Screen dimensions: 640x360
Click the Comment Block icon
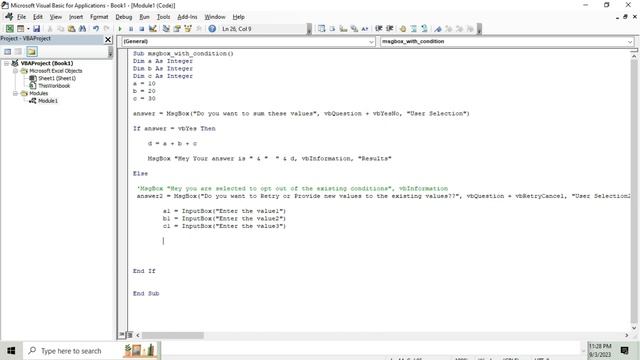point(414,29)
